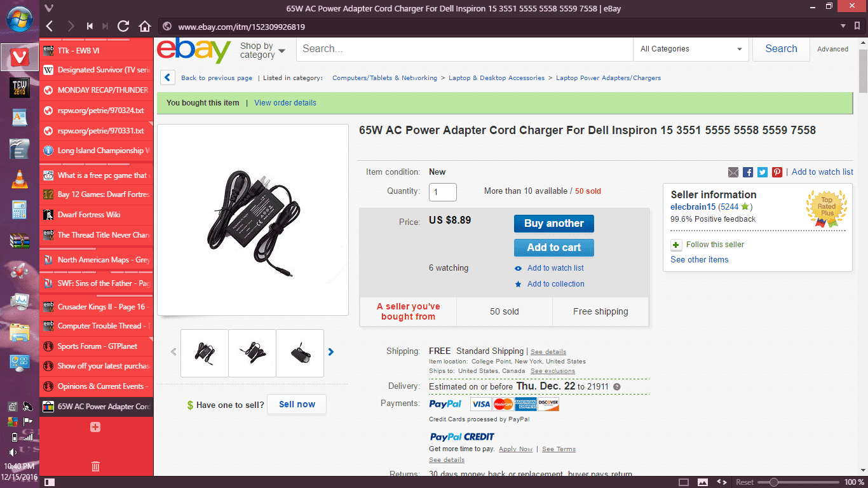Share the listing on Facebook
Image resolution: width=868 pixels, height=488 pixels.
tap(748, 172)
